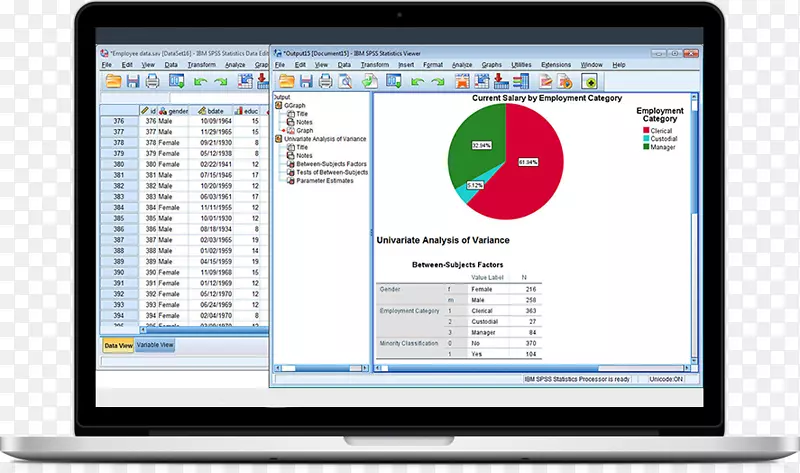The height and width of the screenshot is (473, 800).
Task: Click horizontal scrollbar under Viewer contents pane
Action: coord(533,368)
